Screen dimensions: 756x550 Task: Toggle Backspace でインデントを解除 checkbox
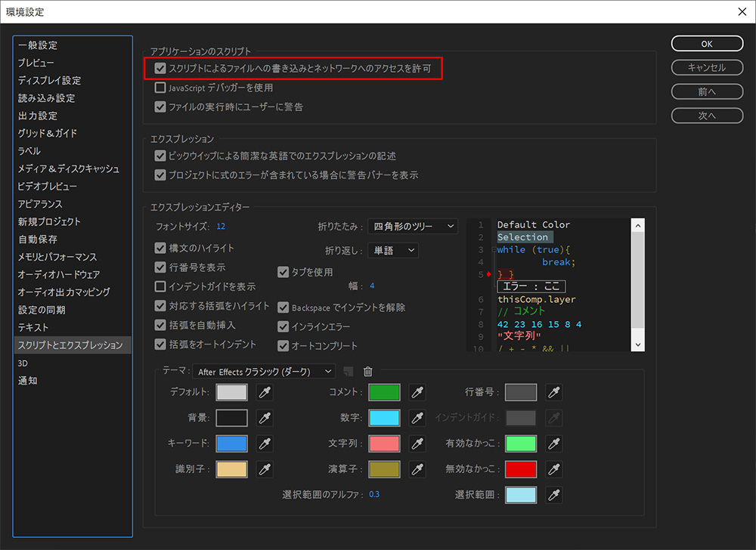tap(283, 307)
